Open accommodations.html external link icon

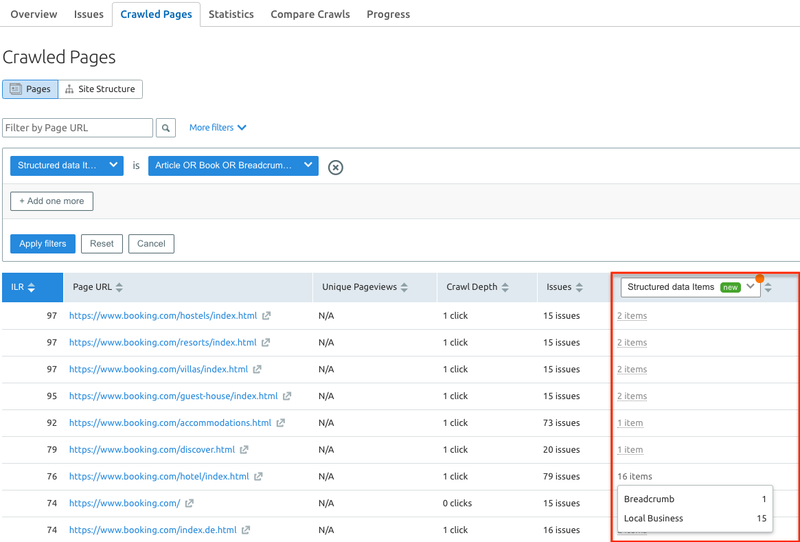coord(281,423)
